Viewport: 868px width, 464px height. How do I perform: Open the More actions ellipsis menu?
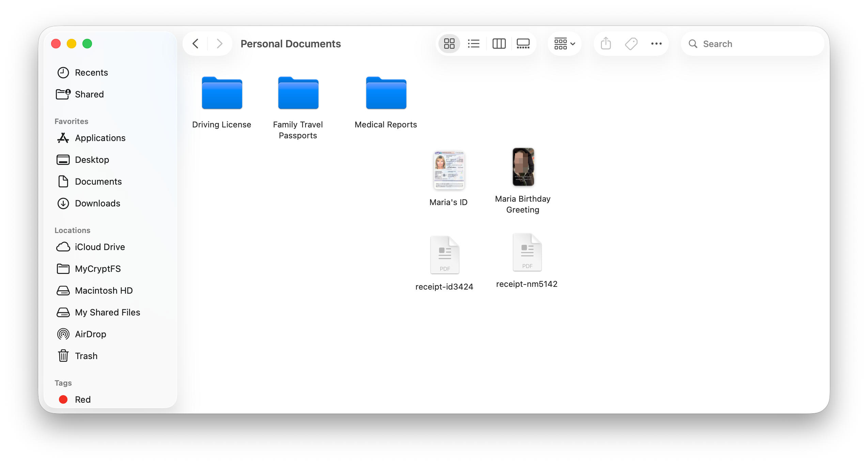[x=656, y=44]
